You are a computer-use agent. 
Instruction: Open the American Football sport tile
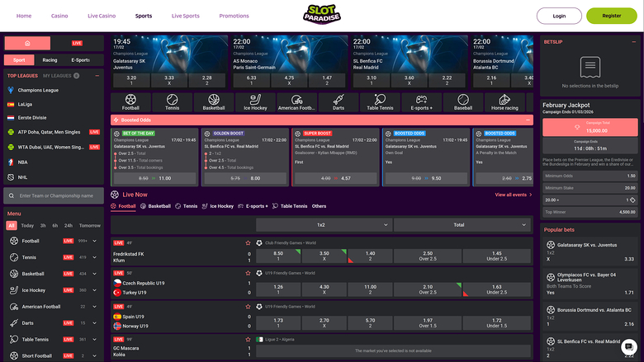(x=296, y=102)
